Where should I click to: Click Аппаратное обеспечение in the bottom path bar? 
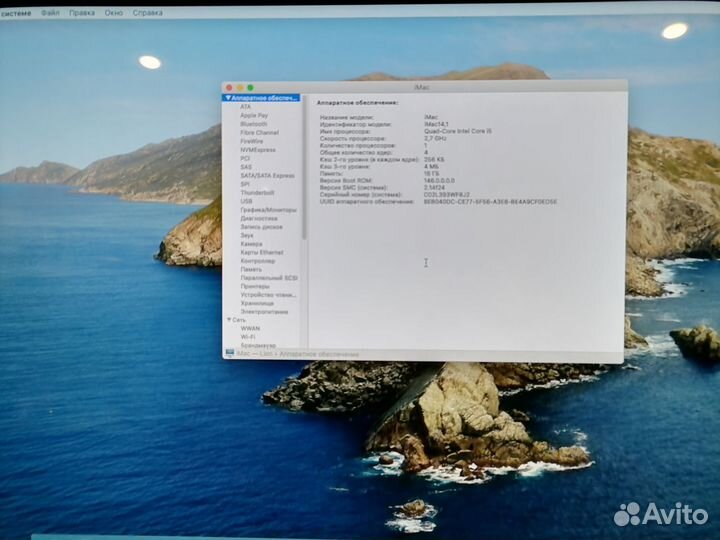tap(319, 354)
